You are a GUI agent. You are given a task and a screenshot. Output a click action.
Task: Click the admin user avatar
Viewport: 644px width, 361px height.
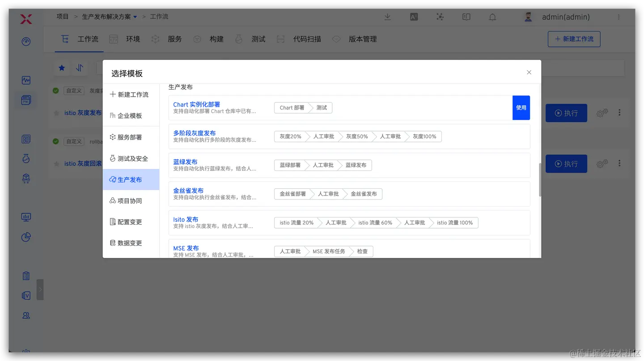[x=529, y=17]
